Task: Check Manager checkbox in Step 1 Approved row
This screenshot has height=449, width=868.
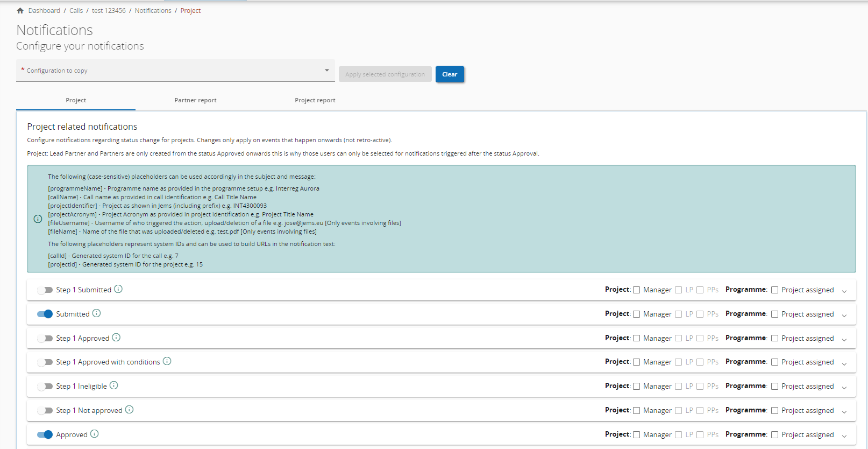Action: tap(637, 338)
